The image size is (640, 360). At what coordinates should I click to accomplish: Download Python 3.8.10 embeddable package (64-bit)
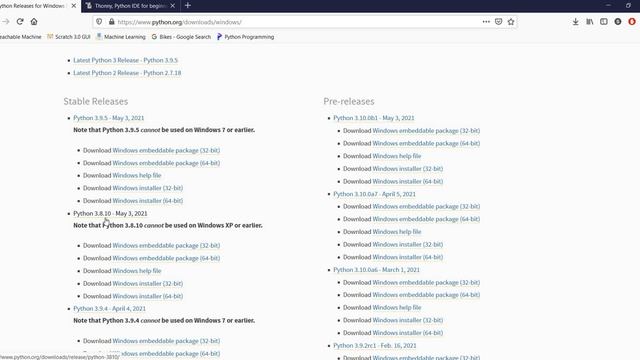[x=166, y=258]
